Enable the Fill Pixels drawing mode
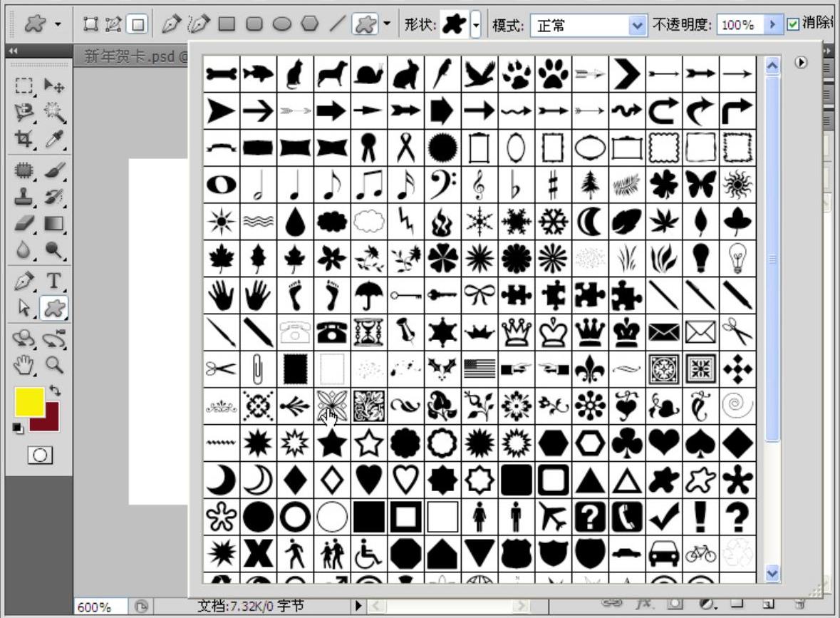 (137, 25)
